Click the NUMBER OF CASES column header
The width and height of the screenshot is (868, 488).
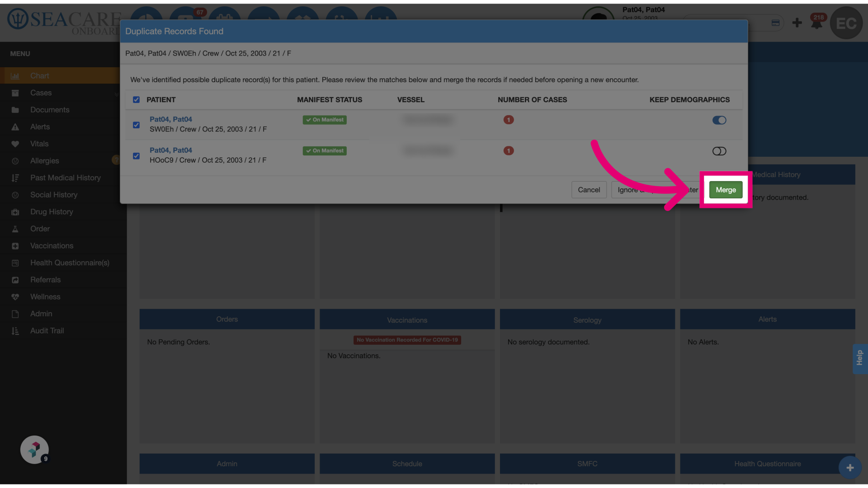(x=532, y=99)
